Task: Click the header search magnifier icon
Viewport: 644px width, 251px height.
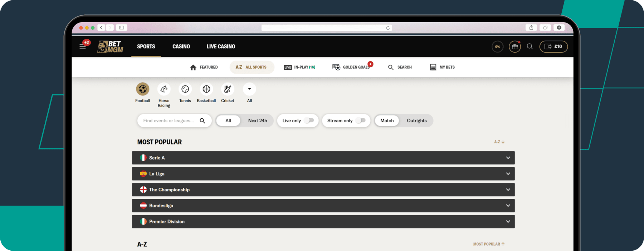Action: coord(530,46)
